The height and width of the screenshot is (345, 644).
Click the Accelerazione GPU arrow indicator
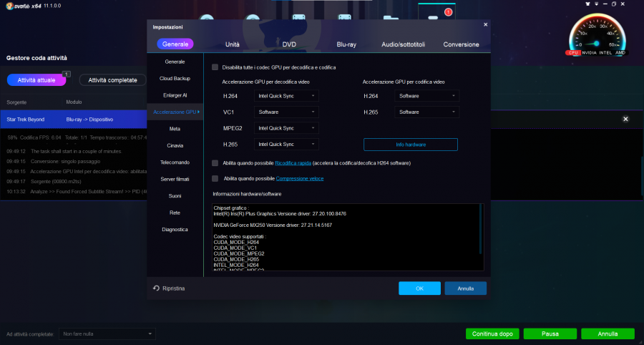(x=199, y=112)
